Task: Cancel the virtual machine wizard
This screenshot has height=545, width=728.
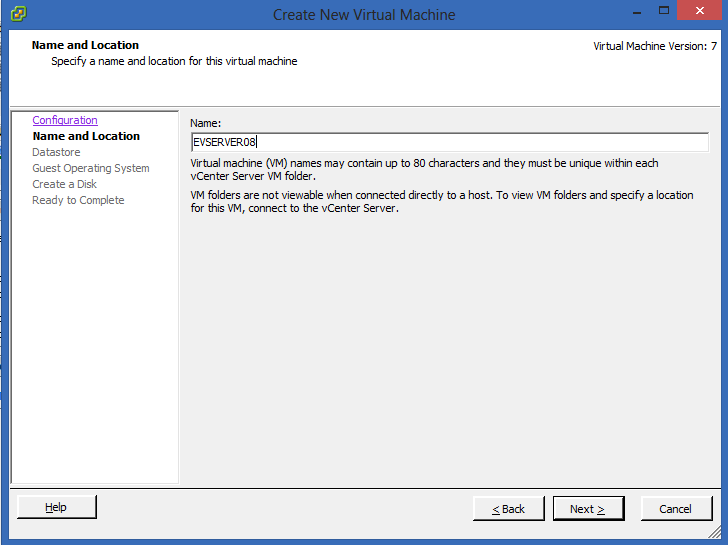Action: click(676, 509)
